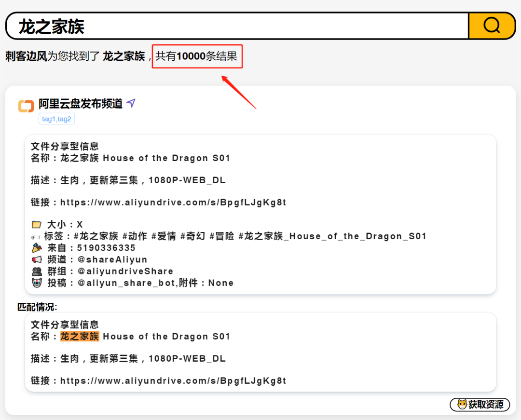Click the 获取资源 button
The image size is (521, 420).
coord(480,405)
